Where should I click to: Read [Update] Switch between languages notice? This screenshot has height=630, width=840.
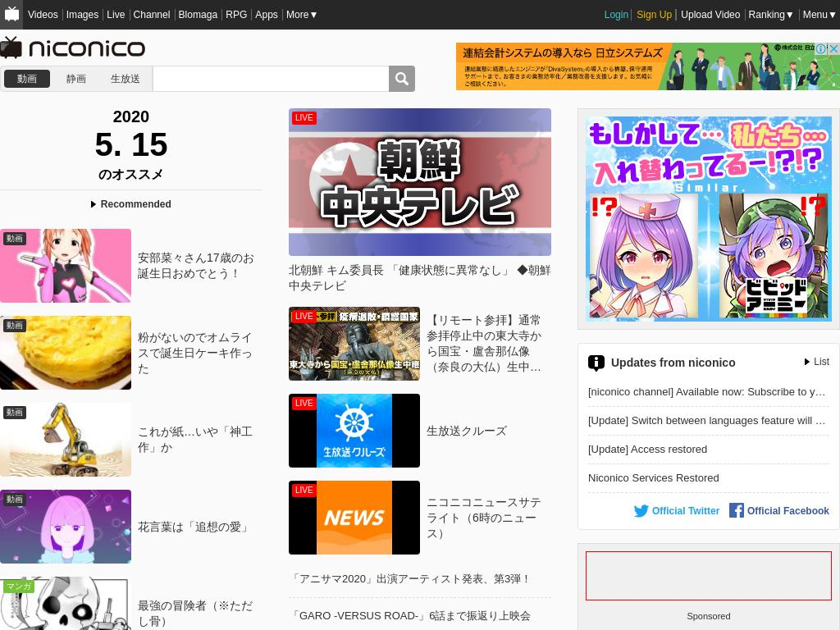point(707,421)
